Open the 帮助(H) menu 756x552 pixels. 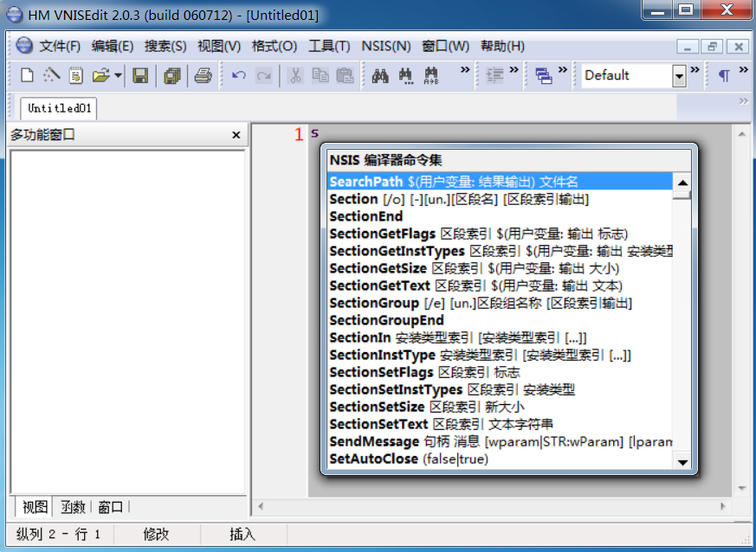tap(502, 46)
